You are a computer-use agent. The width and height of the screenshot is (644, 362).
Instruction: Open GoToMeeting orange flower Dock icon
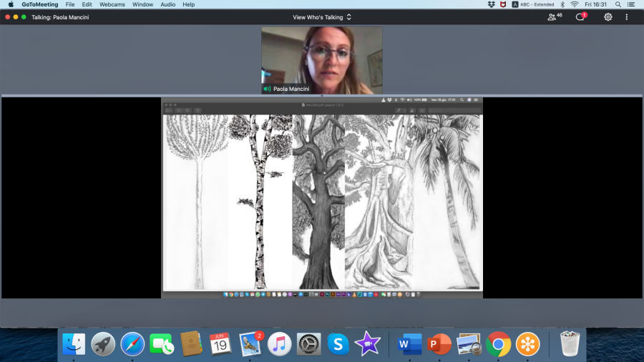[x=528, y=344]
